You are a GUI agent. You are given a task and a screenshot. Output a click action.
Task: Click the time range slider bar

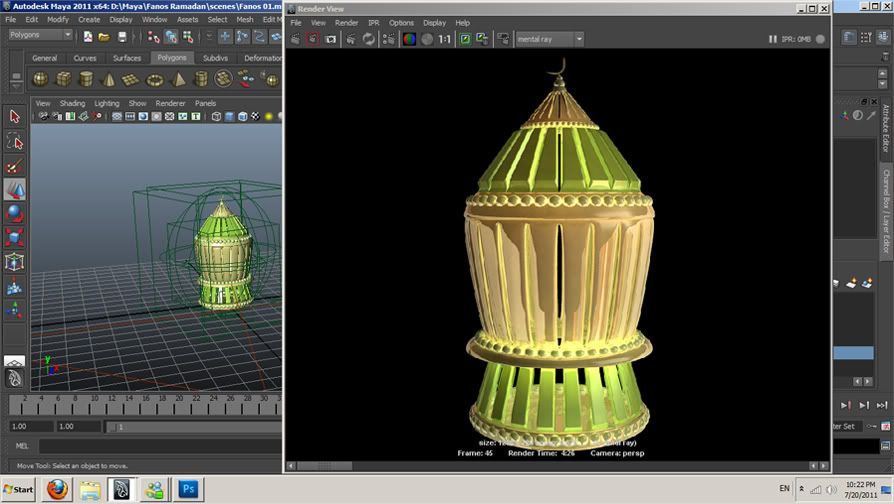(194, 426)
